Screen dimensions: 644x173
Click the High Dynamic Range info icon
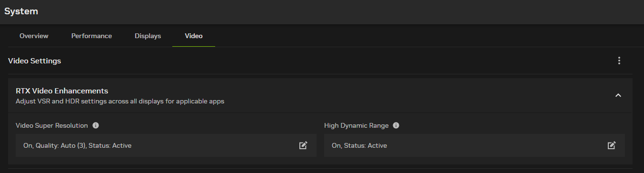[x=396, y=125]
